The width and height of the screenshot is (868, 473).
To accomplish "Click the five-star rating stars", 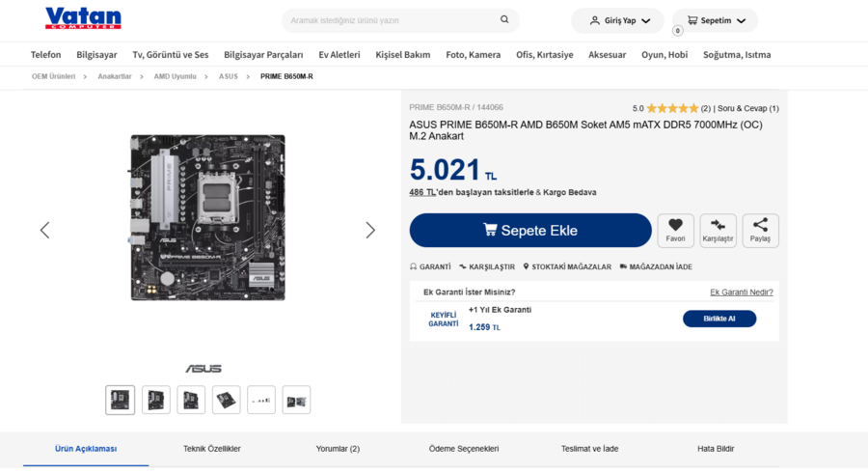I will (672, 108).
